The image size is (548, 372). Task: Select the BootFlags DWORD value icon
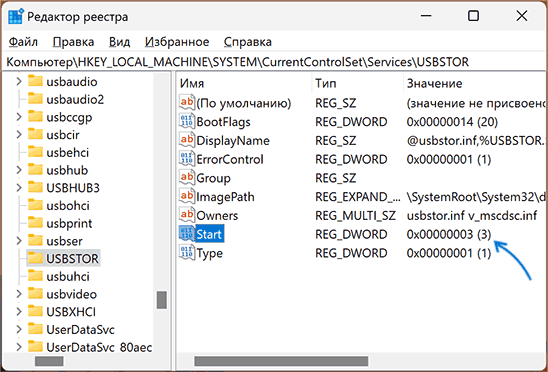186,121
